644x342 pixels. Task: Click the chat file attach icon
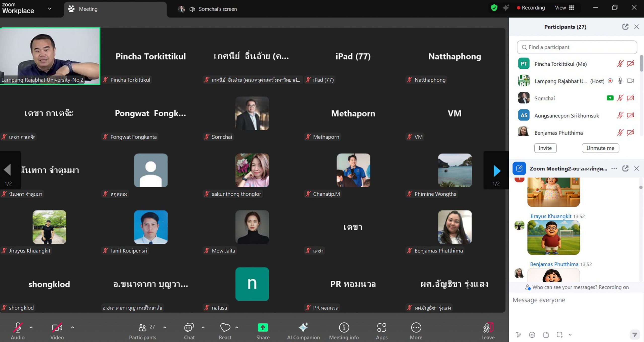pos(546,335)
